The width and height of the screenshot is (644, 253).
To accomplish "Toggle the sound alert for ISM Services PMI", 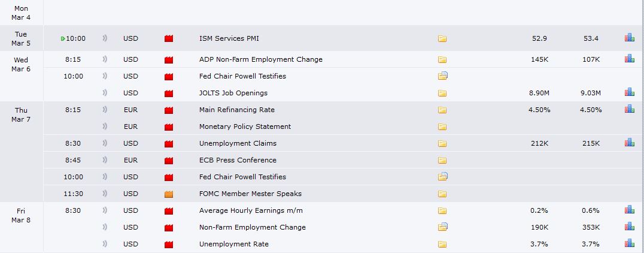I will point(105,39).
